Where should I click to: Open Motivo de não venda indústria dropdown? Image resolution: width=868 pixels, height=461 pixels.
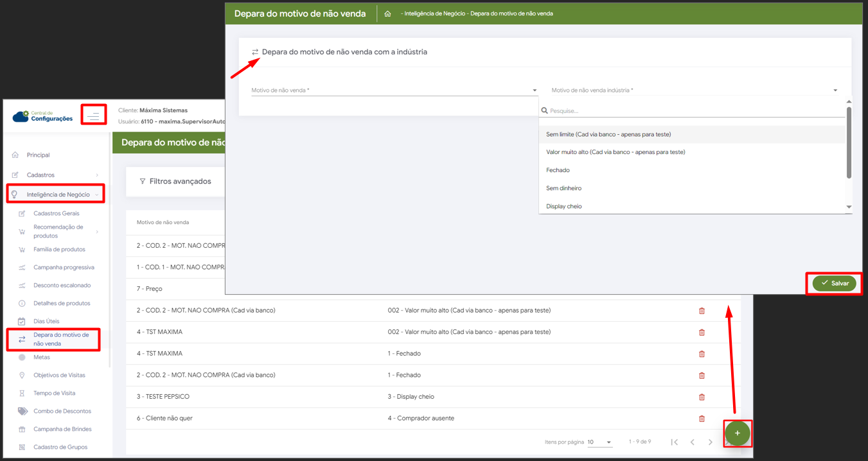pyautogui.click(x=695, y=91)
